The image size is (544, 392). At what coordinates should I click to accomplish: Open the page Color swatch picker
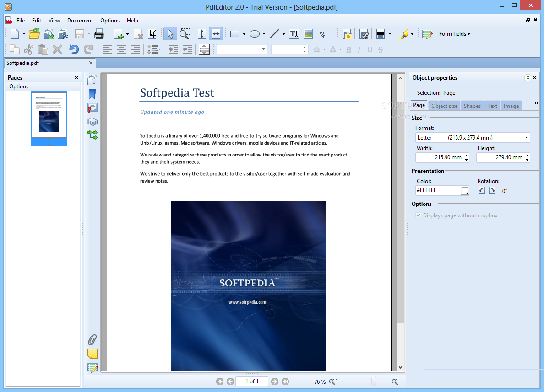(x=465, y=191)
